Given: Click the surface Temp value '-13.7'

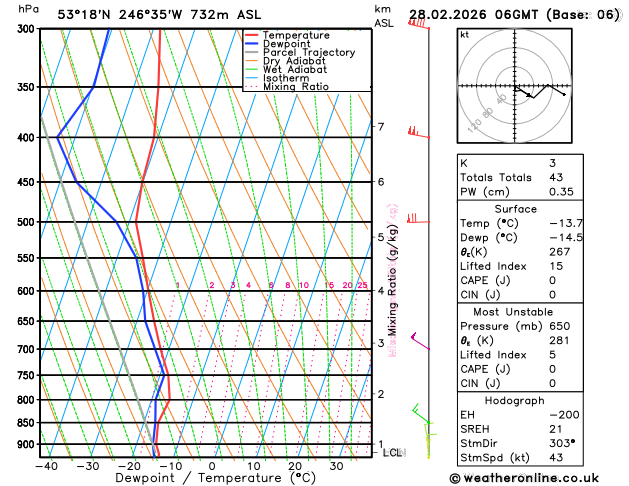Looking at the screenshot, I should coord(566,223).
